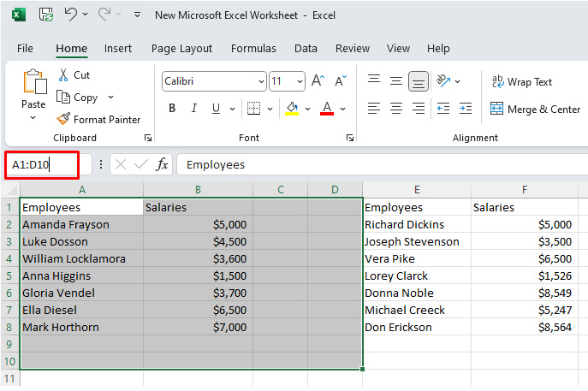The height and width of the screenshot is (391, 588).
Task: Switch to the Page Layout tab
Action: tap(181, 49)
